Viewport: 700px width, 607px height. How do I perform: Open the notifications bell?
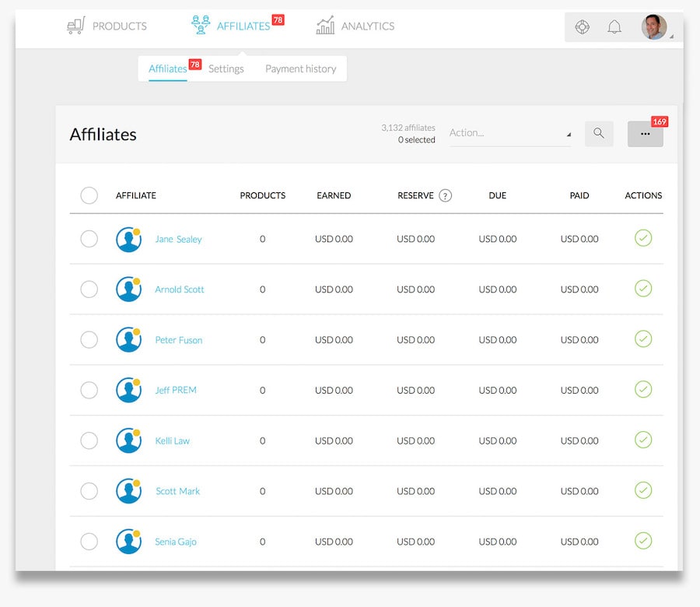[614, 27]
